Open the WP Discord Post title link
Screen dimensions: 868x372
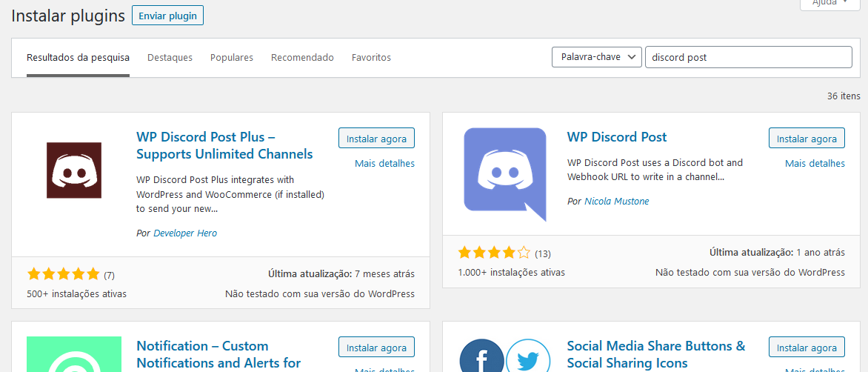tap(617, 137)
